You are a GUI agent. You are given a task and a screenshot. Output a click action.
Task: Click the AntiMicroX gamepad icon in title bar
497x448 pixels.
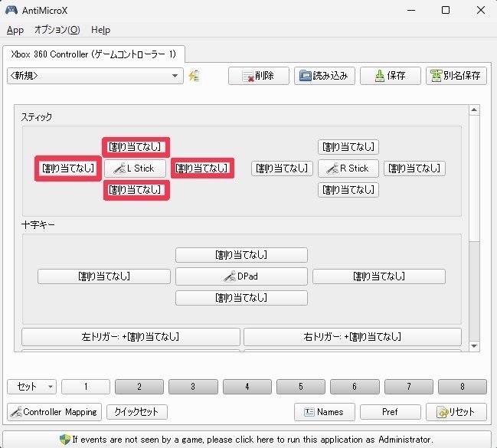tap(11, 10)
